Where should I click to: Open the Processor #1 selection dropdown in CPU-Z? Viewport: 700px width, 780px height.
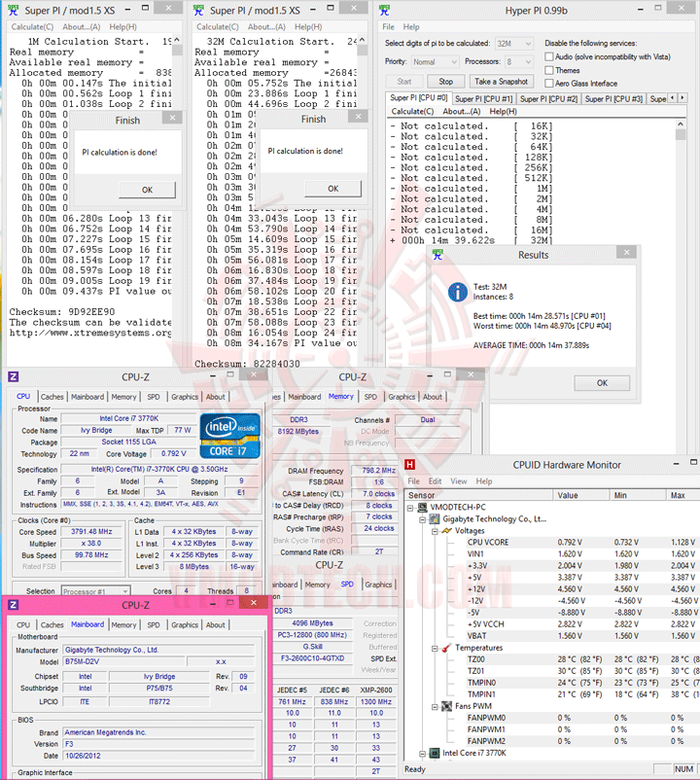pyautogui.click(x=96, y=591)
